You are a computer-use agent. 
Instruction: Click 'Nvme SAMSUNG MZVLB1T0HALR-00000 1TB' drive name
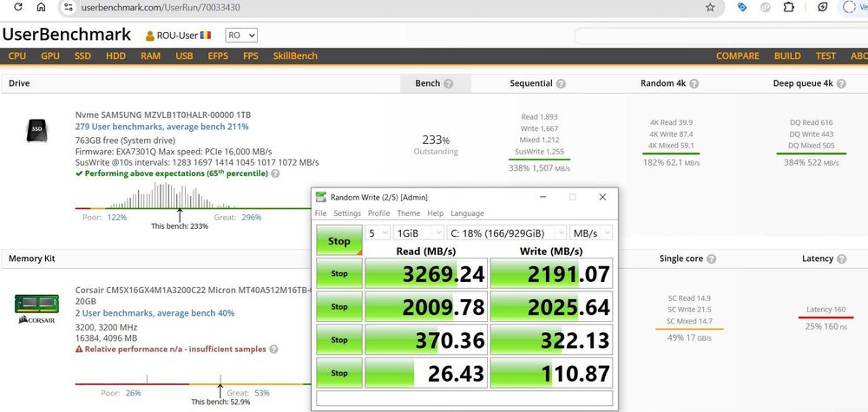pos(163,115)
